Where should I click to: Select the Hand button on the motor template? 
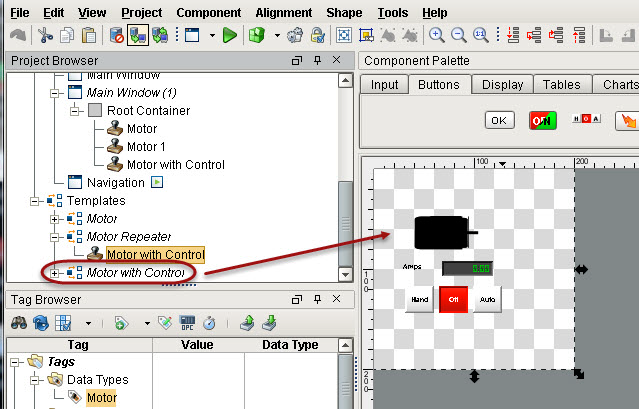(x=420, y=299)
